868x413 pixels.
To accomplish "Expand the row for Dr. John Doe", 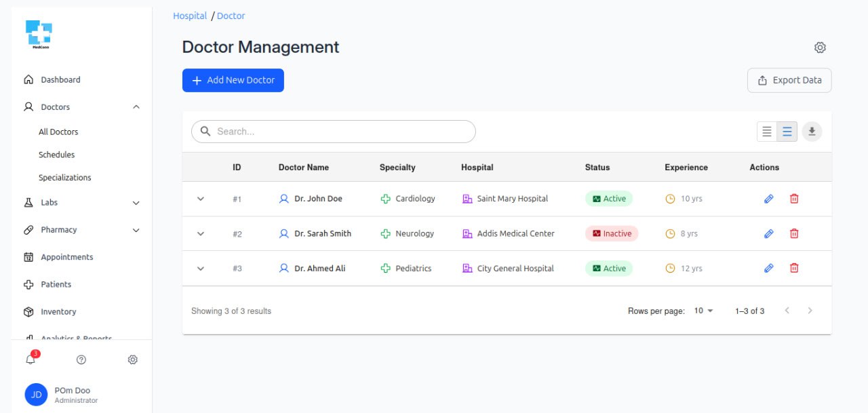I will coord(200,199).
